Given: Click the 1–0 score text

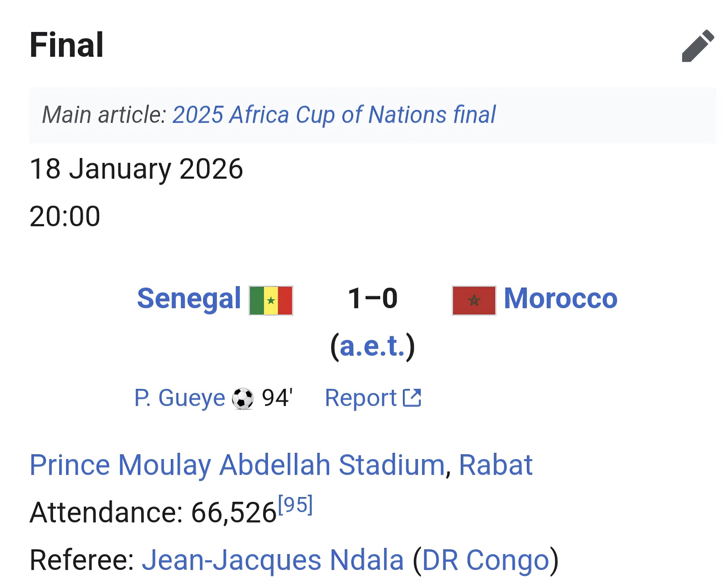Looking at the screenshot, I should click(372, 298).
